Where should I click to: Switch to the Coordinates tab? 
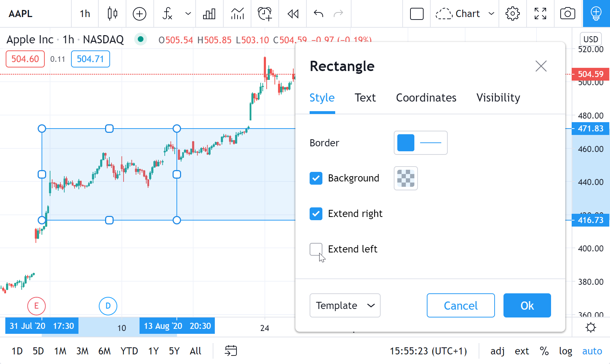(426, 98)
